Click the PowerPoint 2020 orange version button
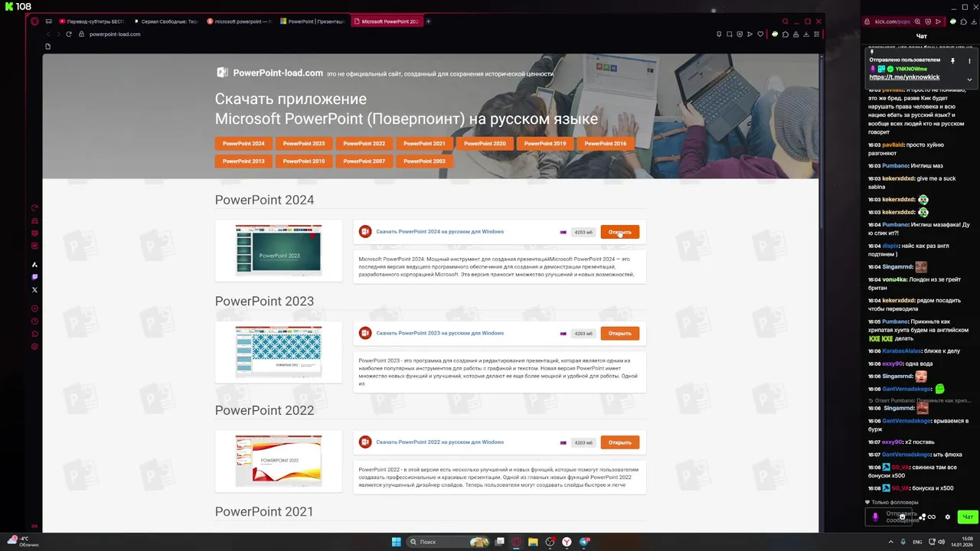Viewport: 980px width, 551px height. 485,143
